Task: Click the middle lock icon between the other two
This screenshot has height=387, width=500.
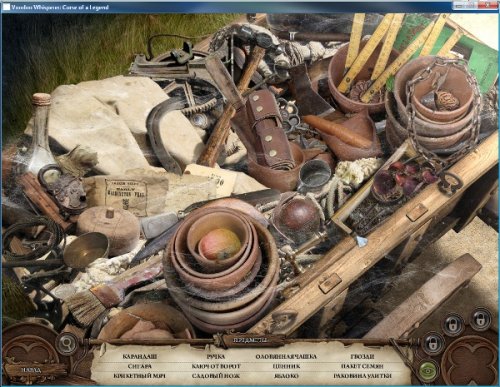Action: [453, 324]
